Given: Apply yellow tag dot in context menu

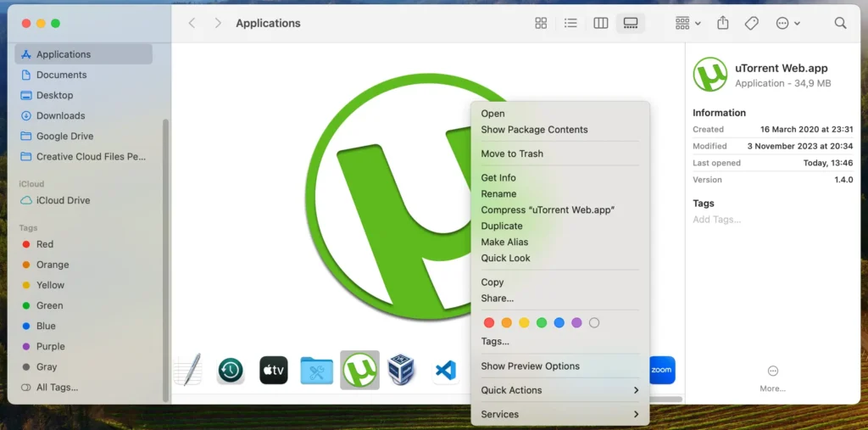Looking at the screenshot, I should [524, 322].
